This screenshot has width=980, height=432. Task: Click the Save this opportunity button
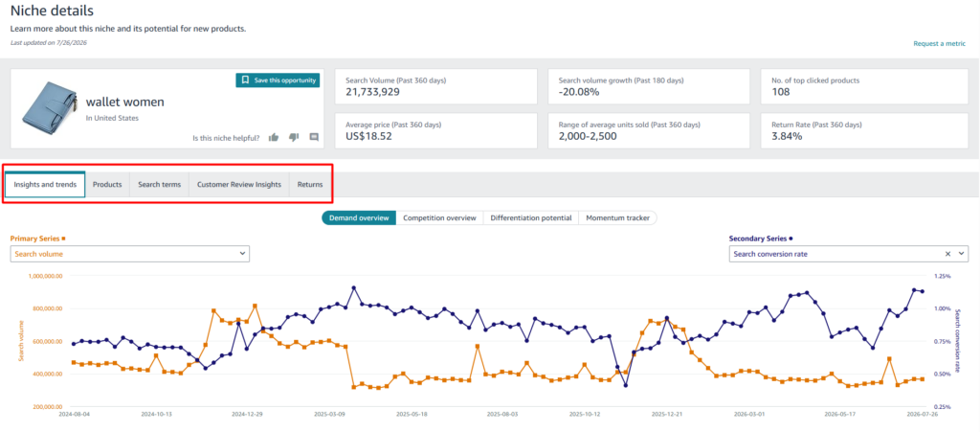pos(278,80)
